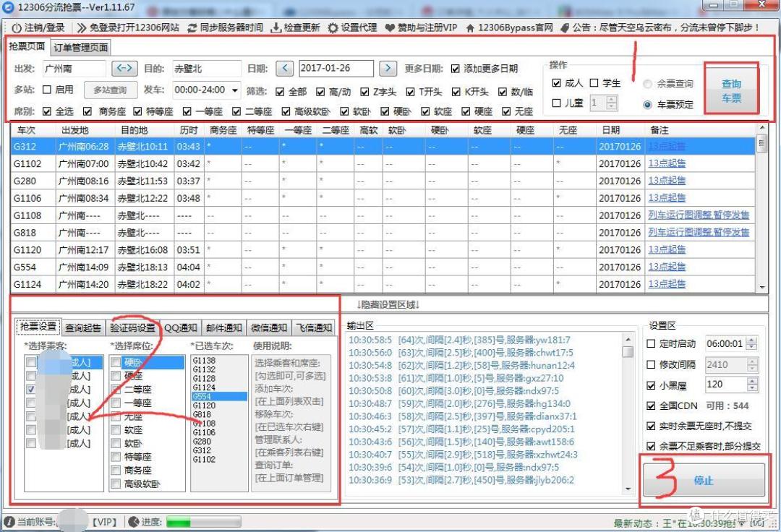Switch to 抢票页面 tab
This screenshot has width=781, height=532.
point(27,46)
